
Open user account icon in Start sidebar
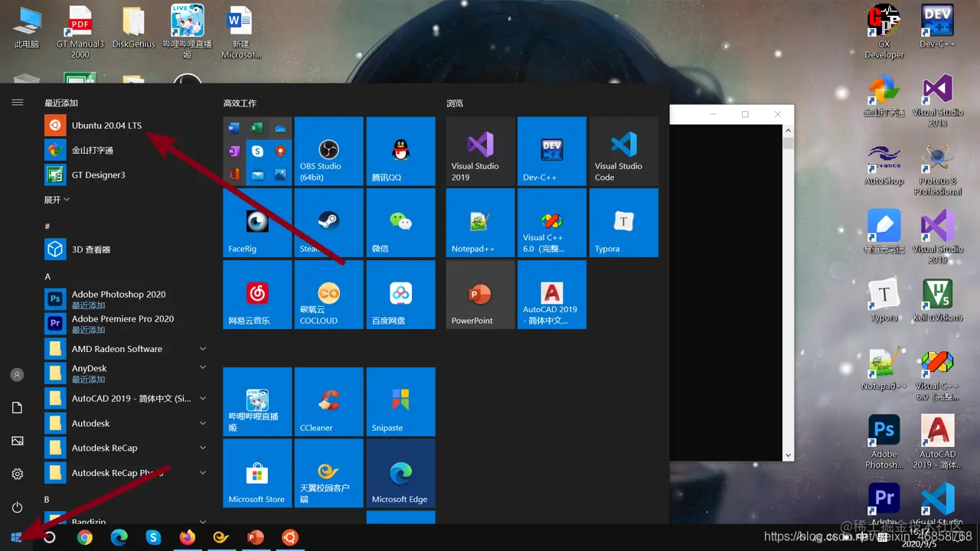pyautogui.click(x=18, y=375)
